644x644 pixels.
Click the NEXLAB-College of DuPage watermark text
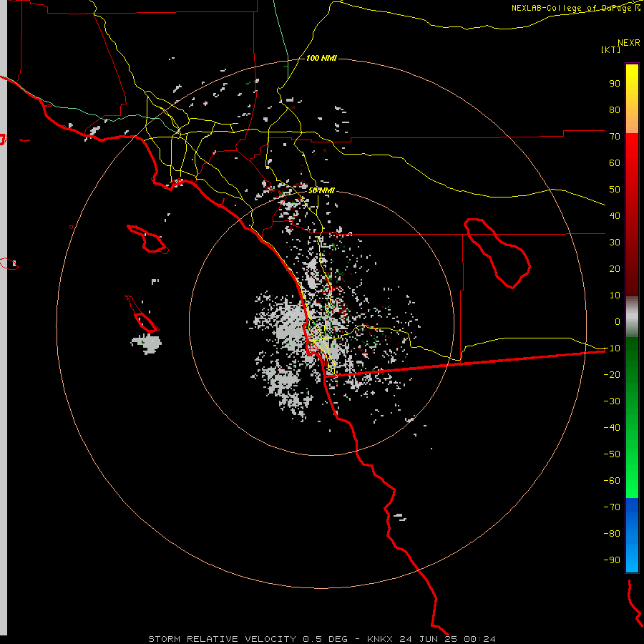coord(575,8)
